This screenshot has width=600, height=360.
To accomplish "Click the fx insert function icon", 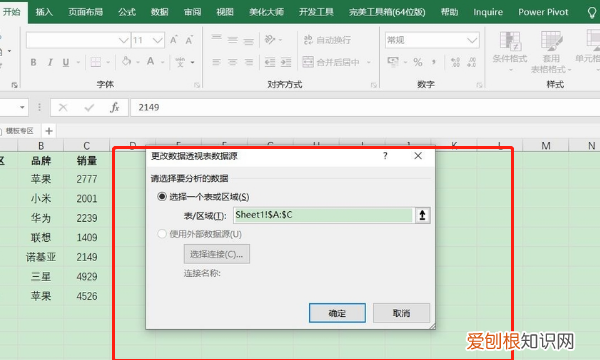I will click(114, 108).
